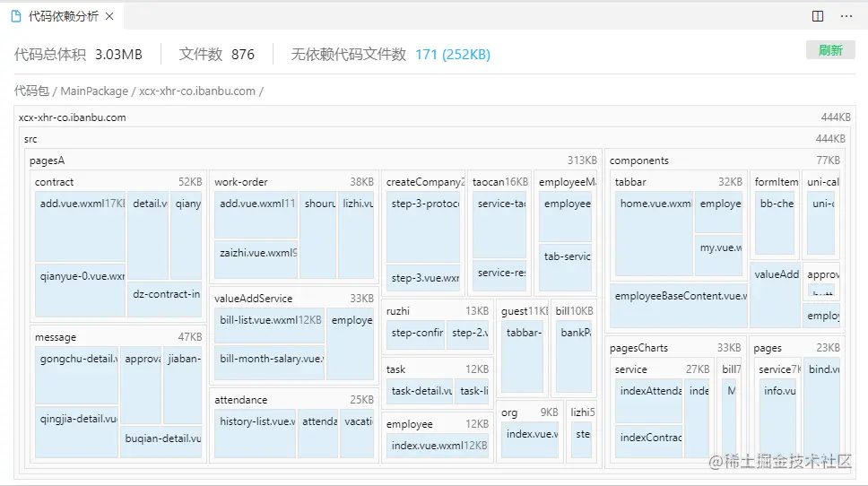The height and width of the screenshot is (486, 868).
Task: Select the step-3.vue.wxml block
Action: [423, 279]
